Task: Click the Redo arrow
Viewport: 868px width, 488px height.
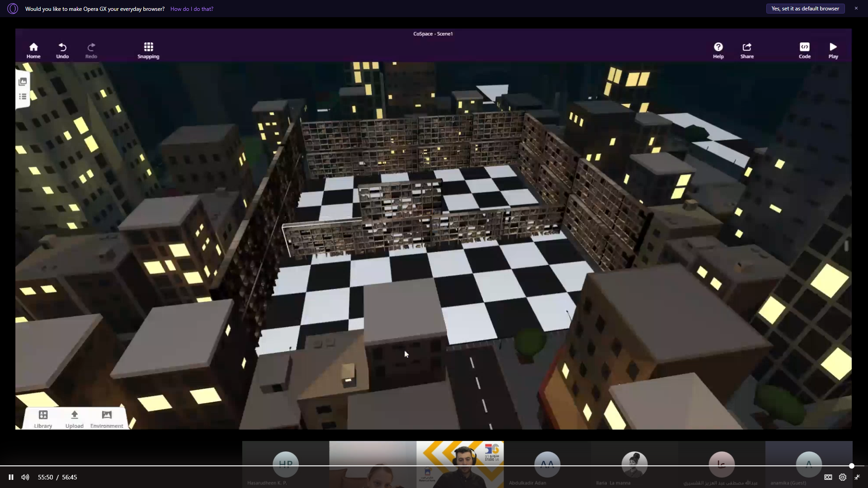Action: click(x=91, y=50)
